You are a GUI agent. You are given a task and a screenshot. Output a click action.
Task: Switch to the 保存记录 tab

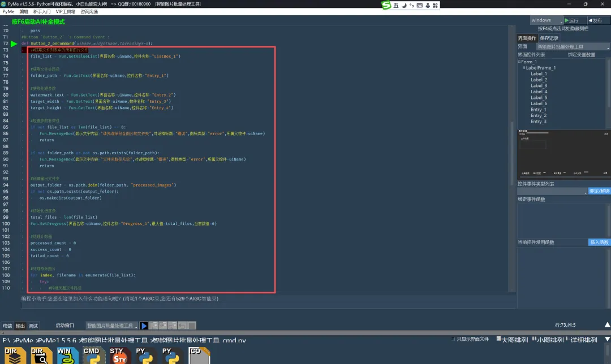pos(549,38)
